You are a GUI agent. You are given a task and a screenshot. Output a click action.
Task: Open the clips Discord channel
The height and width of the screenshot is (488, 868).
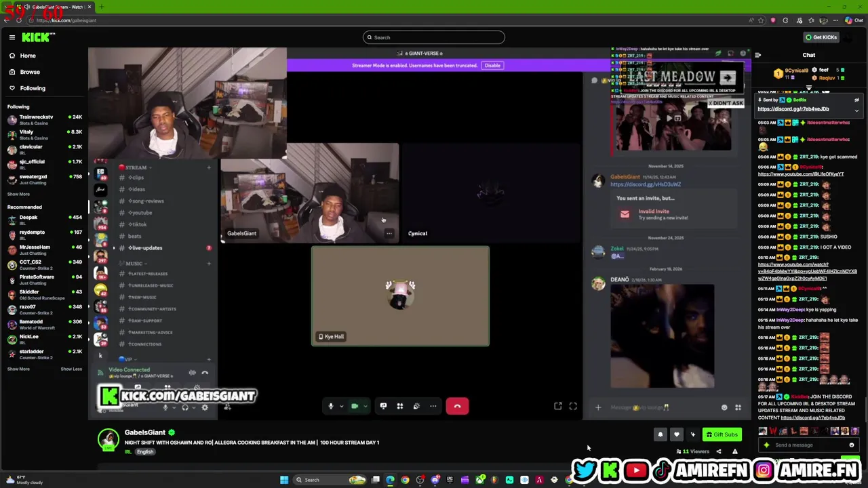pyautogui.click(x=136, y=178)
